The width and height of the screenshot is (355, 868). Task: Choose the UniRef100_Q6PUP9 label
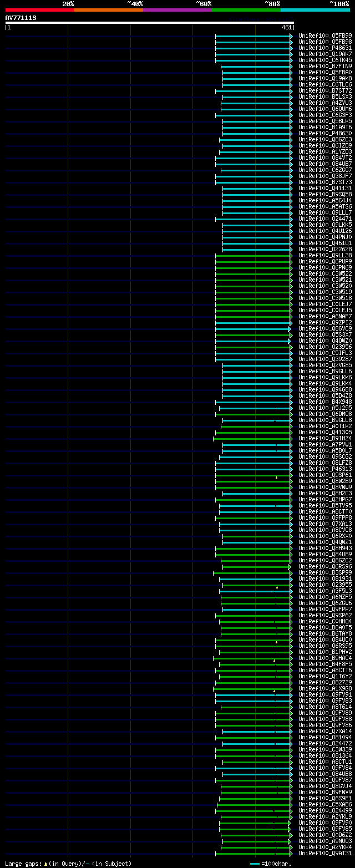pos(324,262)
